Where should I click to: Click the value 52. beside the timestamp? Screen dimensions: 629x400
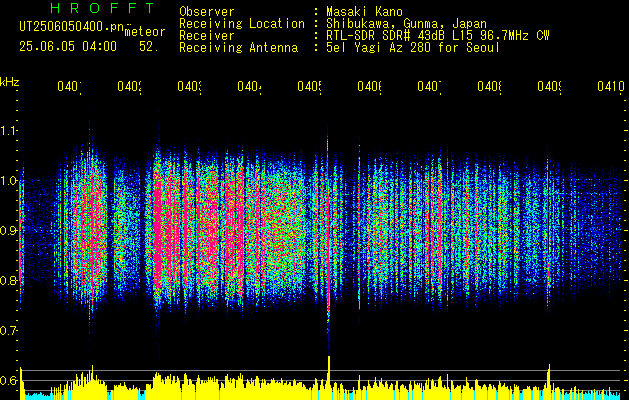point(149,47)
